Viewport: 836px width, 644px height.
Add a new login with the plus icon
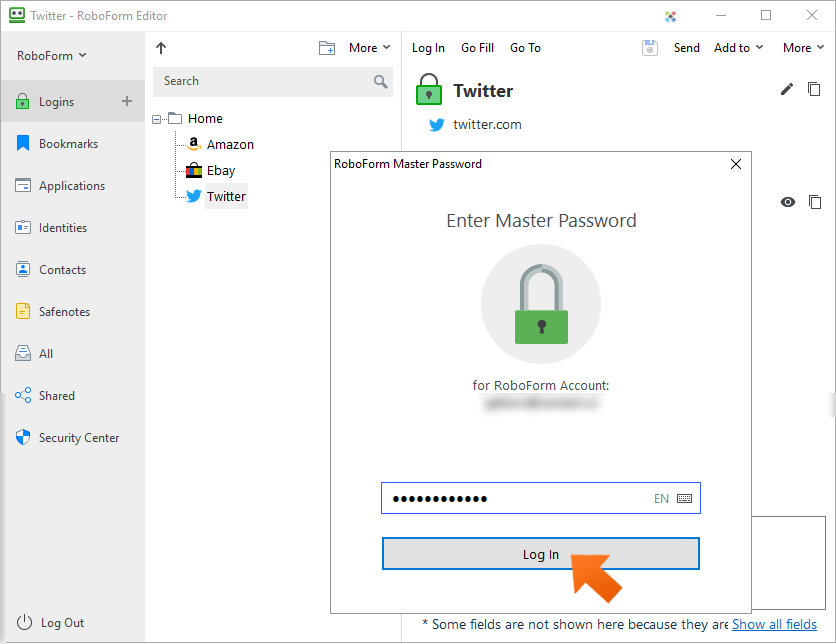pos(127,101)
